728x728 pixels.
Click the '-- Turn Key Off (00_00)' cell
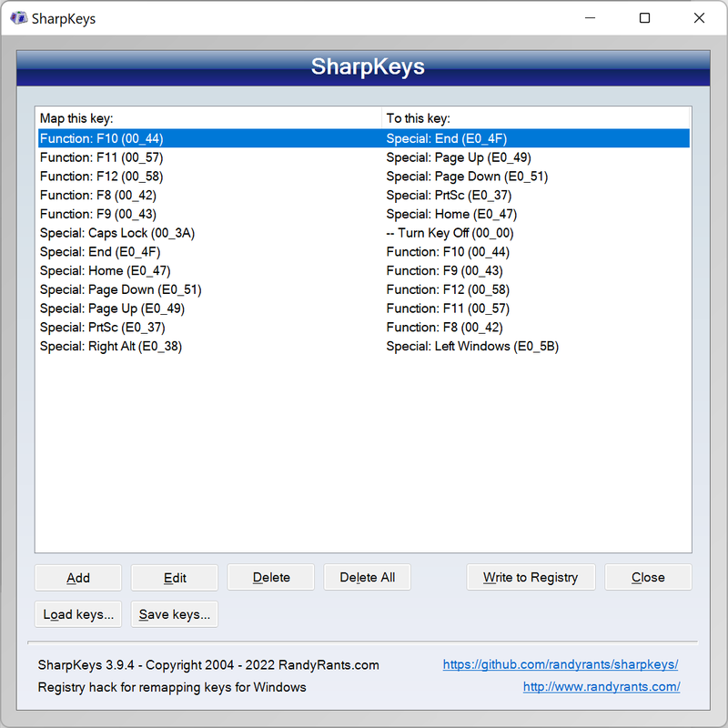point(450,233)
